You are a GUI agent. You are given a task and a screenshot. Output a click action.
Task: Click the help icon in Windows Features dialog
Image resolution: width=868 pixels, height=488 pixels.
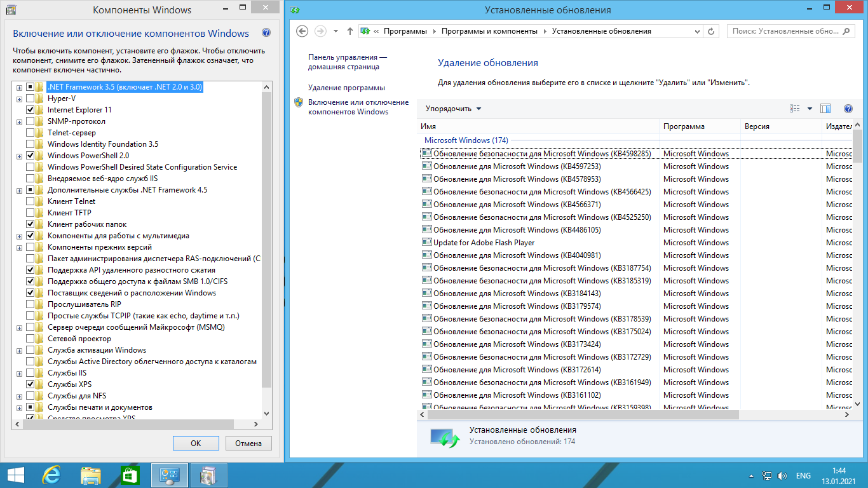[x=266, y=33]
